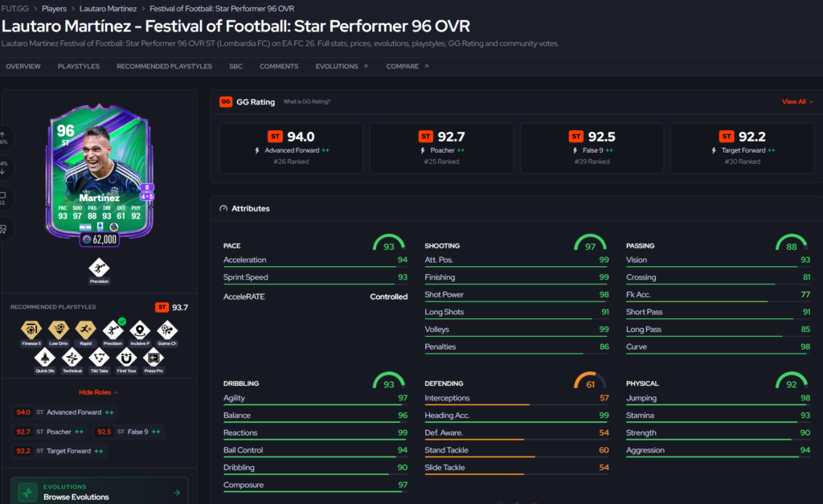Select the Tiki Taka playstyle icon
This screenshot has height=504, width=823.
coord(99,358)
